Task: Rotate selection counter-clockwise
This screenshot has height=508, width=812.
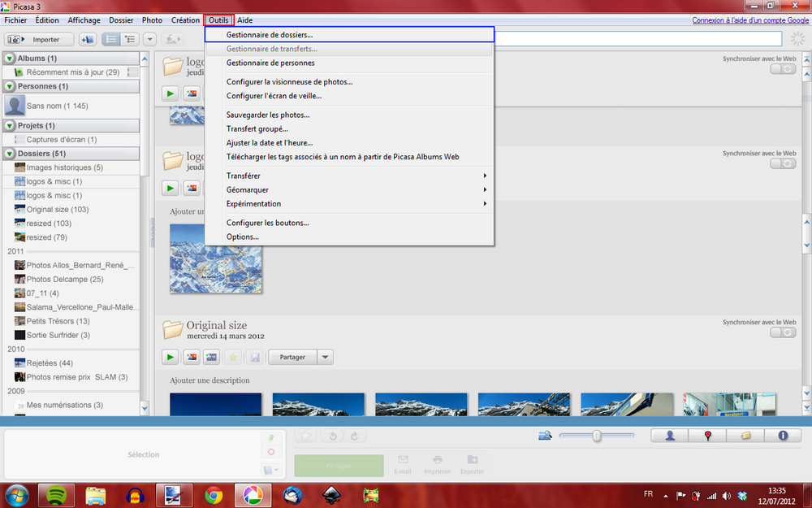Action: click(x=333, y=436)
